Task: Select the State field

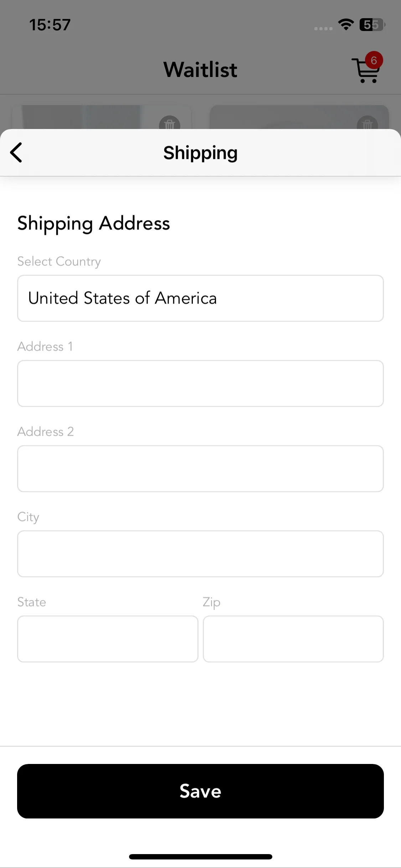Action: tap(108, 639)
